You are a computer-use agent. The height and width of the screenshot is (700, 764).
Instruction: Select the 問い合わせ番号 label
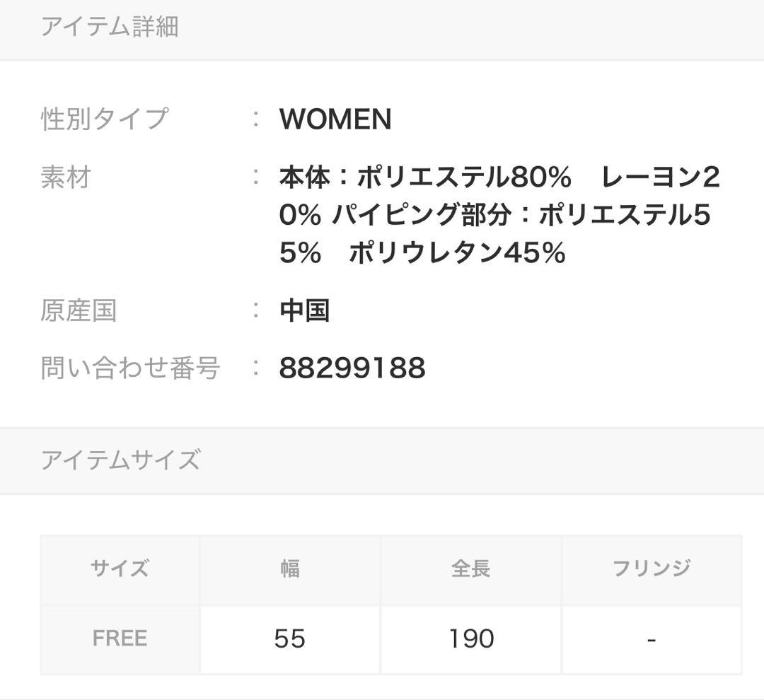130,368
